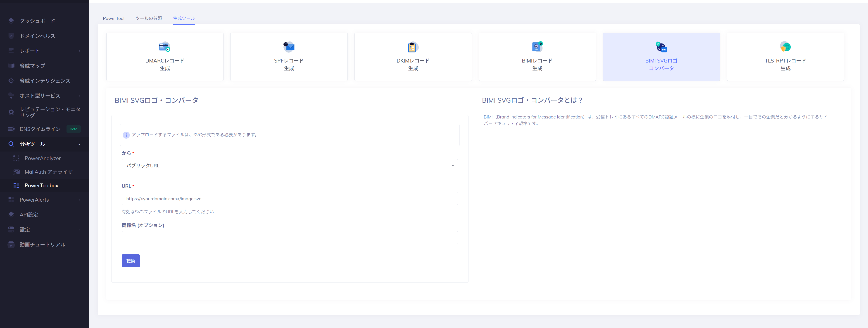
Task: Click the BIMI SVG logo converter icon
Action: pyautogui.click(x=661, y=47)
